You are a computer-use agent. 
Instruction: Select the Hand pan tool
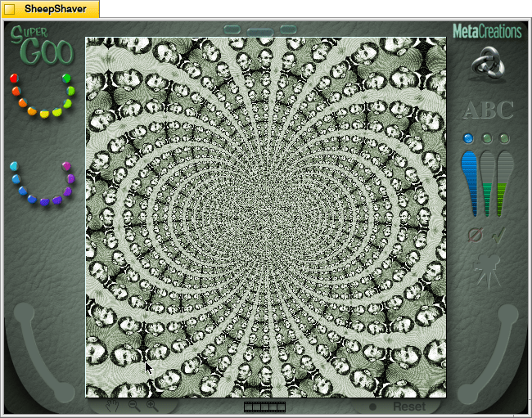click(x=111, y=406)
